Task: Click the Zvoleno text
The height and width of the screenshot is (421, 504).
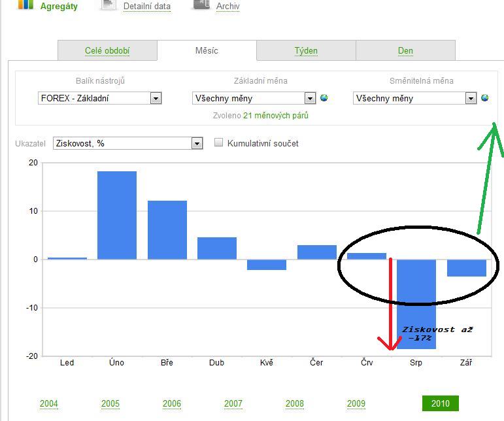Action: (x=227, y=115)
